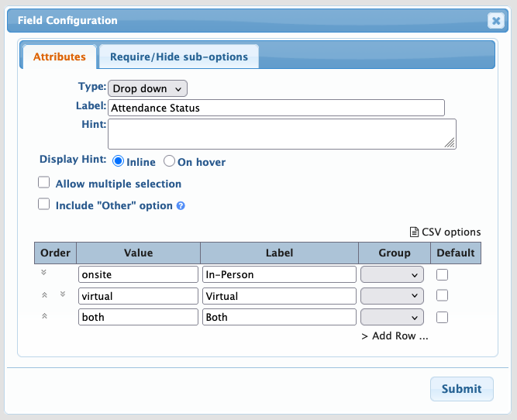Check the Include "Other" option box
Image resolution: width=517 pixels, height=420 pixels.
tap(44, 205)
